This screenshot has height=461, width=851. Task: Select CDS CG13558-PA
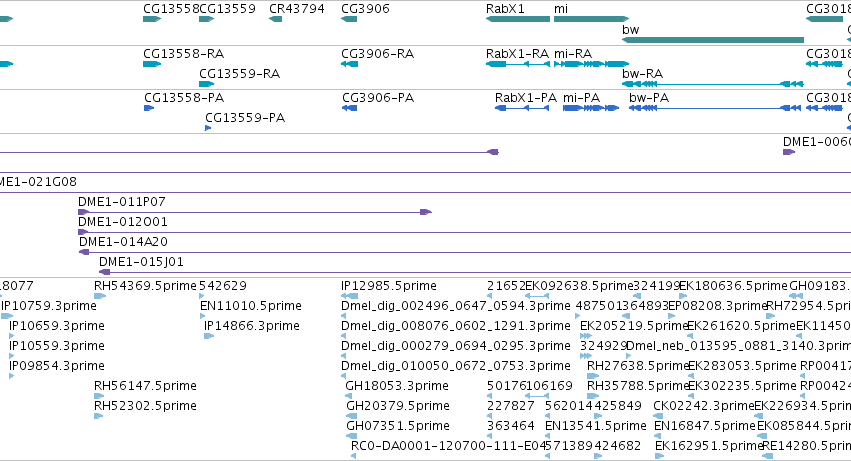[149, 108]
